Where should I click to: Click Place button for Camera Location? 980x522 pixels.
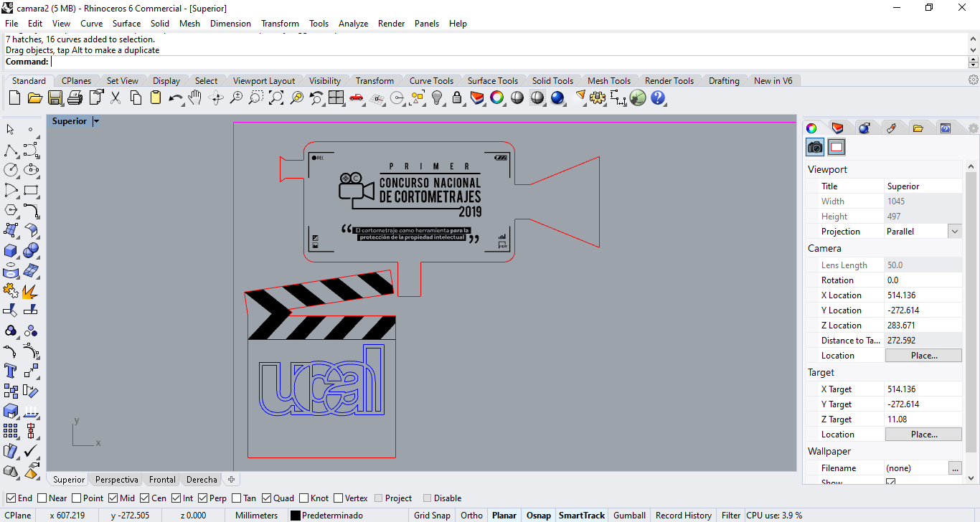[x=923, y=356]
